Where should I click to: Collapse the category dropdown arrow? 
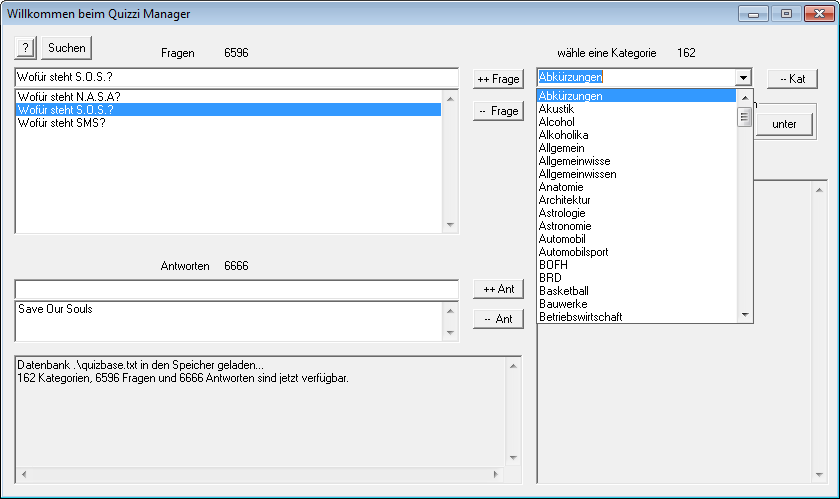click(x=742, y=78)
